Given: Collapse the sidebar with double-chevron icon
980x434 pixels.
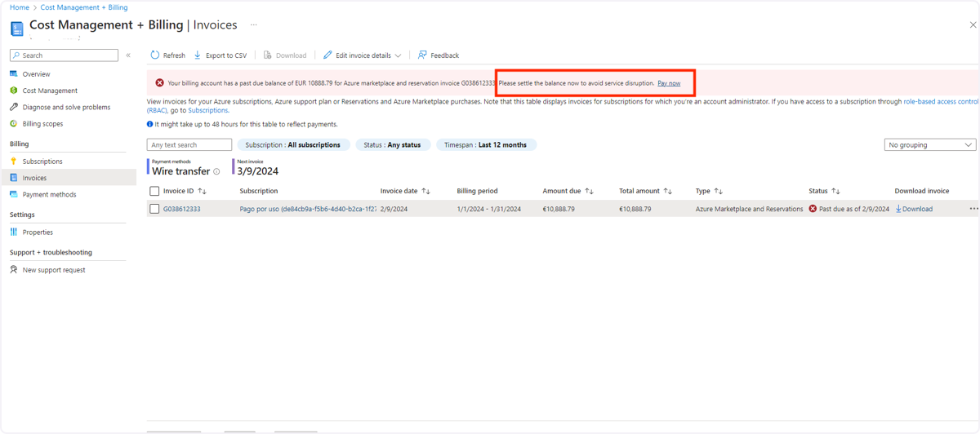Looking at the screenshot, I should pos(128,55).
